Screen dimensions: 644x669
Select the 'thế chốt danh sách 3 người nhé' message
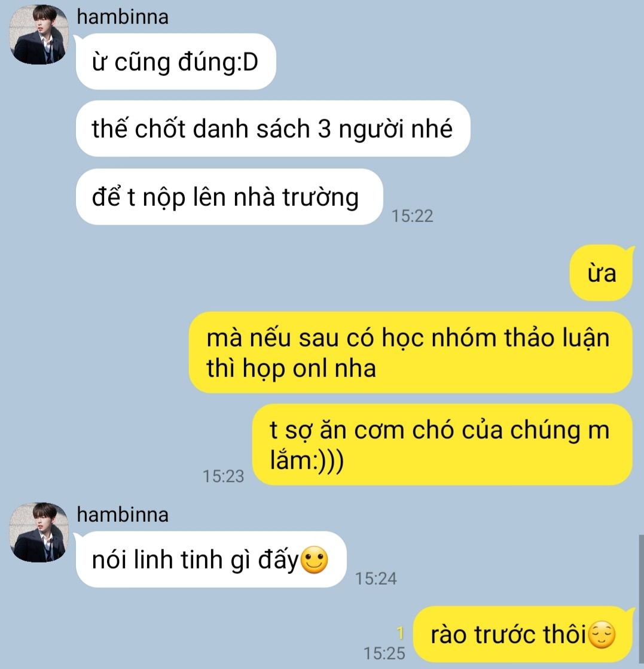pyautogui.click(x=273, y=129)
